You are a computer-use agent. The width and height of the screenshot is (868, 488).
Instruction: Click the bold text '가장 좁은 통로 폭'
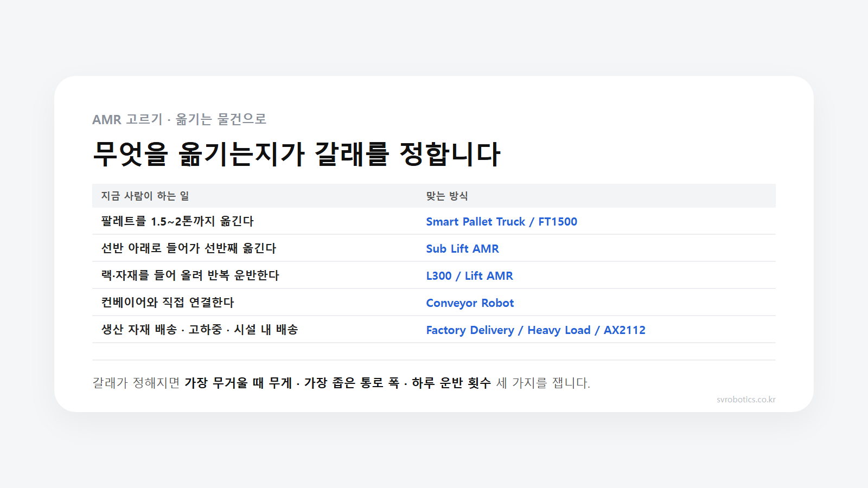tap(352, 383)
